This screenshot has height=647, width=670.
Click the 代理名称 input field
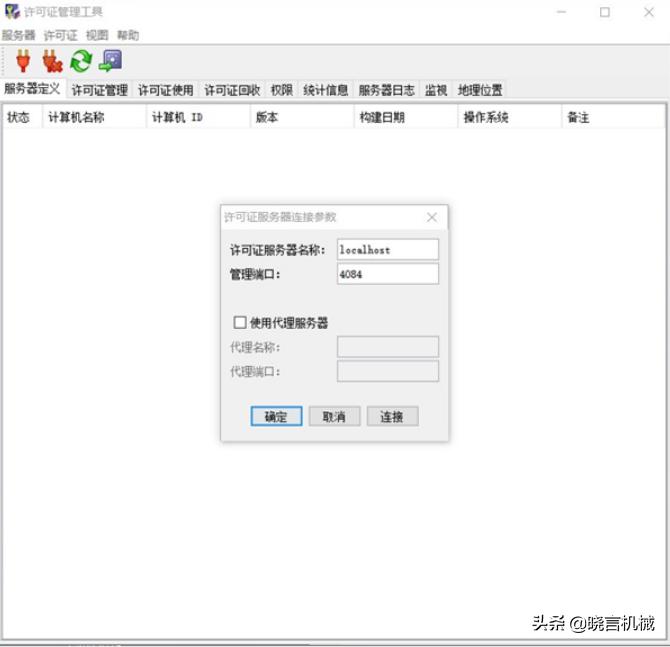point(388,347)
